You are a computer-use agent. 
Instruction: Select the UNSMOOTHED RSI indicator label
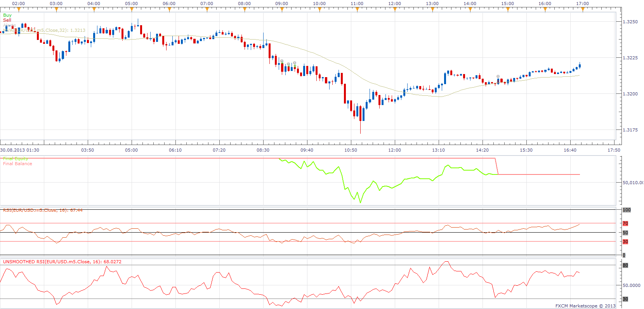tap(62, 262)
